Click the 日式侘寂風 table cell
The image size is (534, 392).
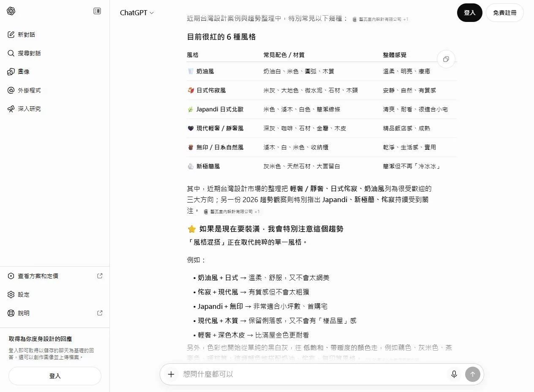[x=207, y=90]
